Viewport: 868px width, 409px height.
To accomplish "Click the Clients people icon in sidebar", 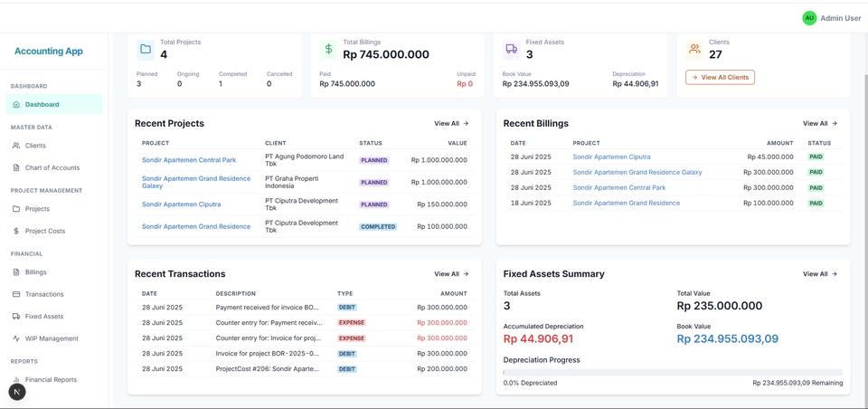I will (x=16, y=146).
